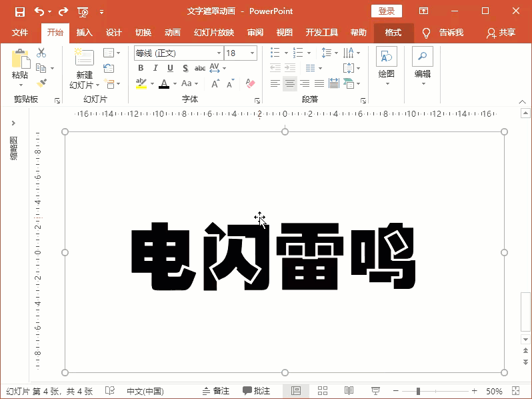532x399 pixels.
Task: Open the 动画 animations tab
Action: click(x=173, y=33)
